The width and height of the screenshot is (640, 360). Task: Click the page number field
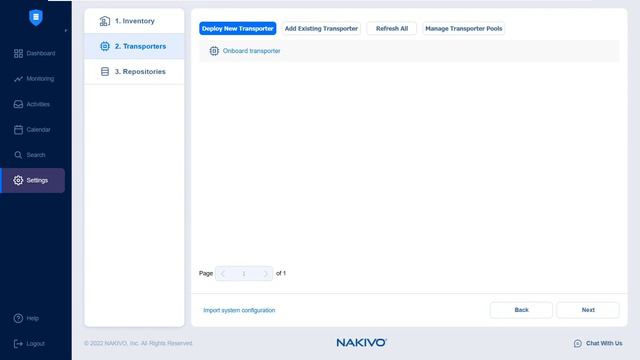click(244, 273)
